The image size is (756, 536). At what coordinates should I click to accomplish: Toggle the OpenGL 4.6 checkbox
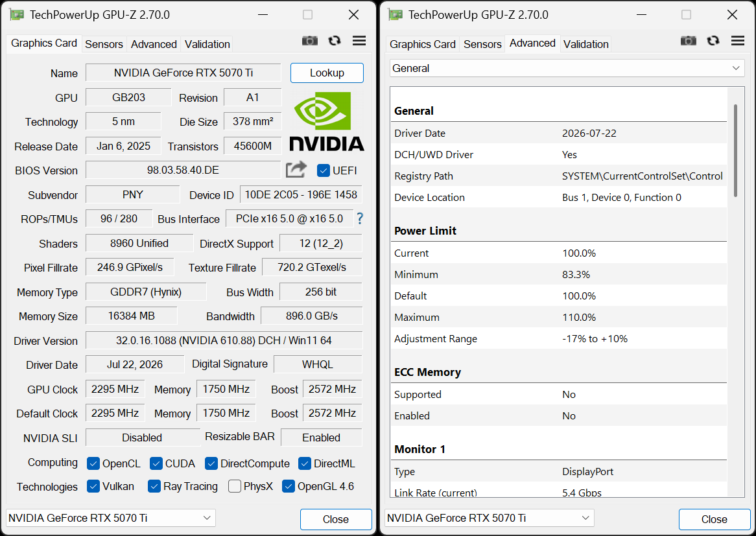click(289, 486)
